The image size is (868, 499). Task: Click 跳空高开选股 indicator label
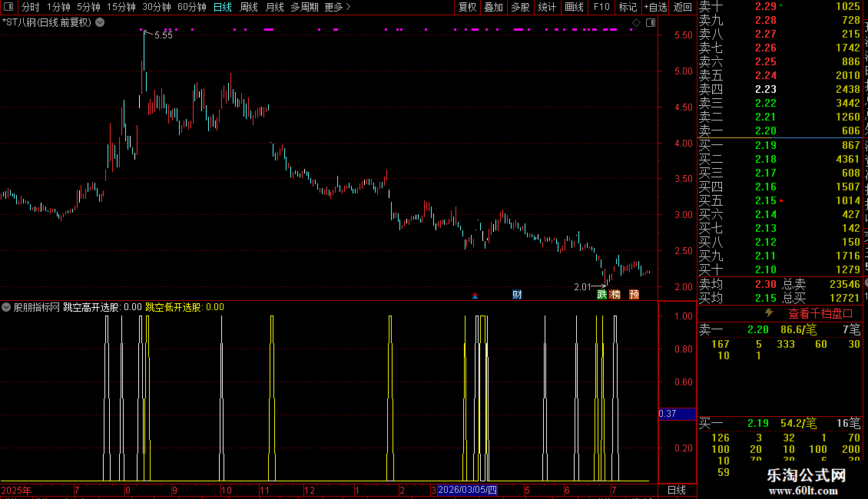[91, 307]
